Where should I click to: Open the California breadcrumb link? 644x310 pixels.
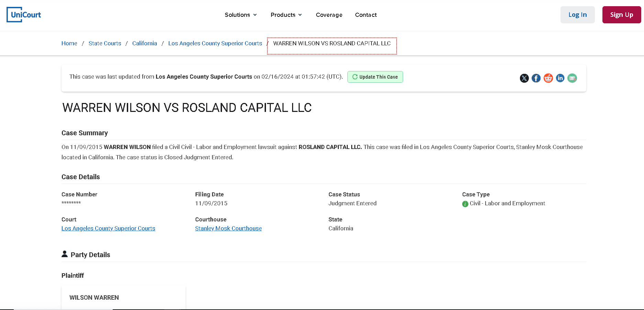145,43
